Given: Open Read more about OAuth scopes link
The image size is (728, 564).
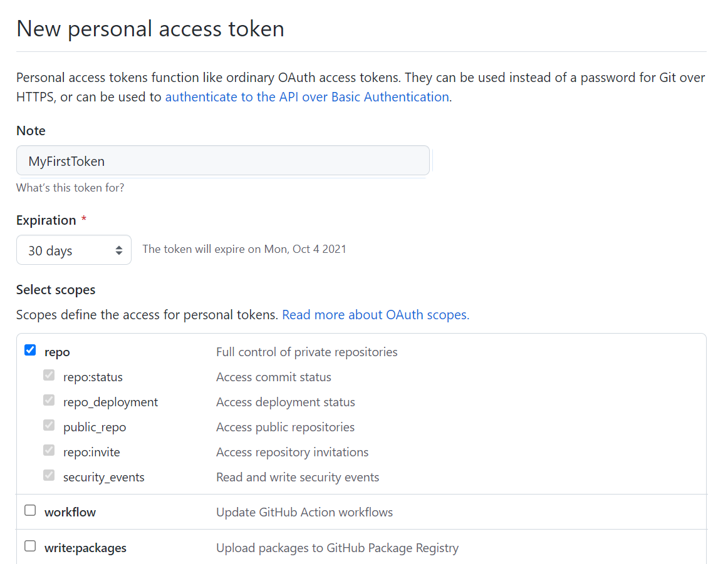Looking at the screenshot, I should [x=375, y=315].
